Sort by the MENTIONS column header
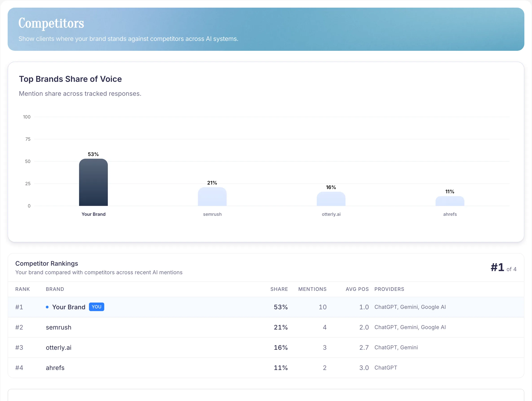This screenshot has height=401, width=532. pyautogui.click(x=313, y=289)
